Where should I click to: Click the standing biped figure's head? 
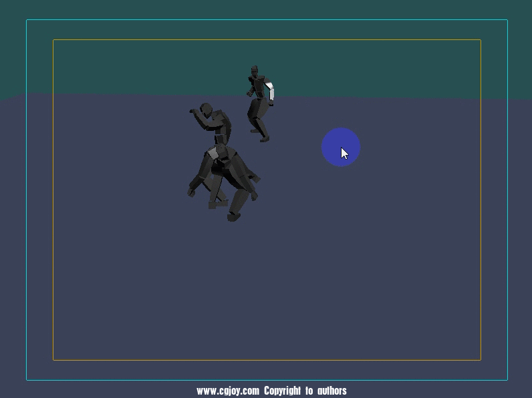pos(254,70)
